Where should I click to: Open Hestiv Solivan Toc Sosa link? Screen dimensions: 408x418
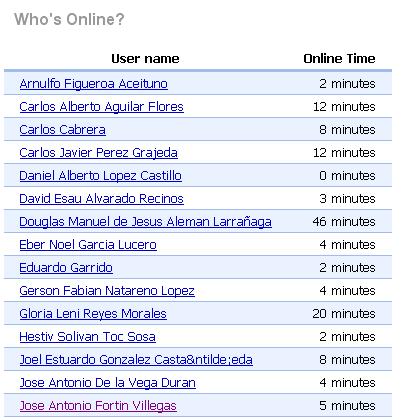point(87,337)
